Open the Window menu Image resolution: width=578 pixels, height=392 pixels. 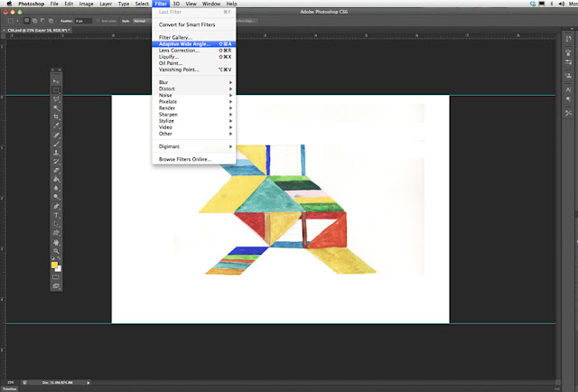click(211, 4)
